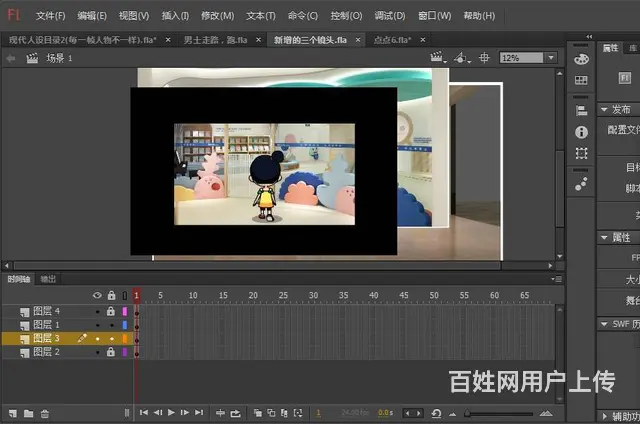Click the delete layer trash icon
Screen dimensions: 640x424
(45, 412)
